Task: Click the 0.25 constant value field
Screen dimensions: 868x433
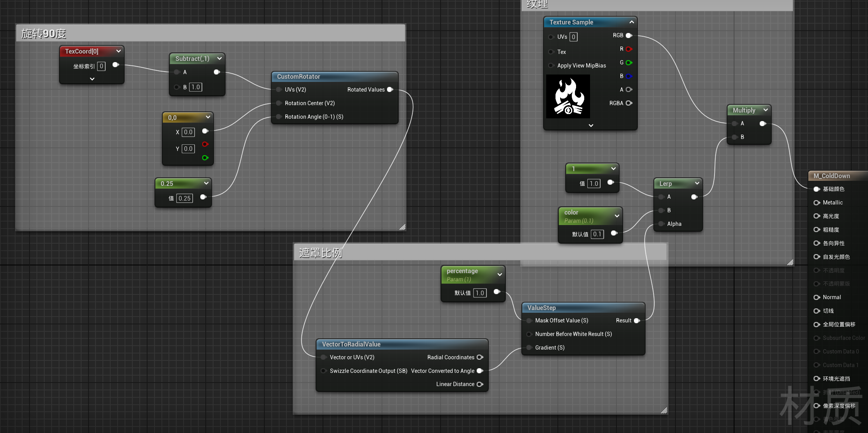Action: 184,198
